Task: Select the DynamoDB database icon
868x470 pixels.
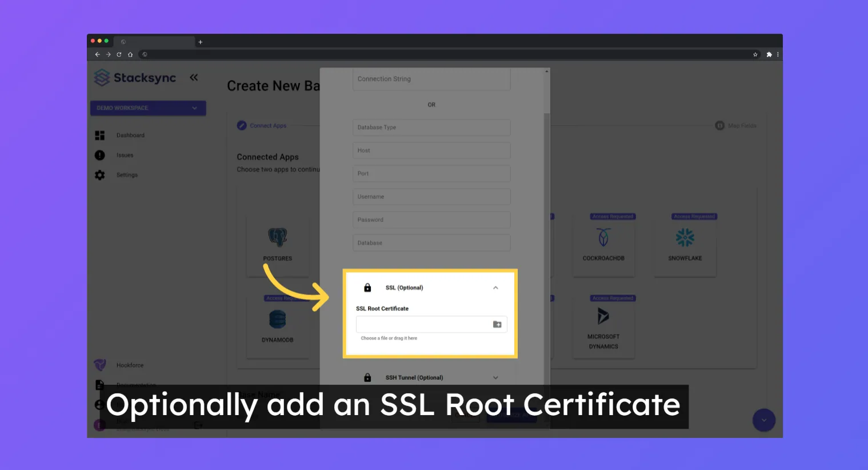Action: click(x=277, y=319)
